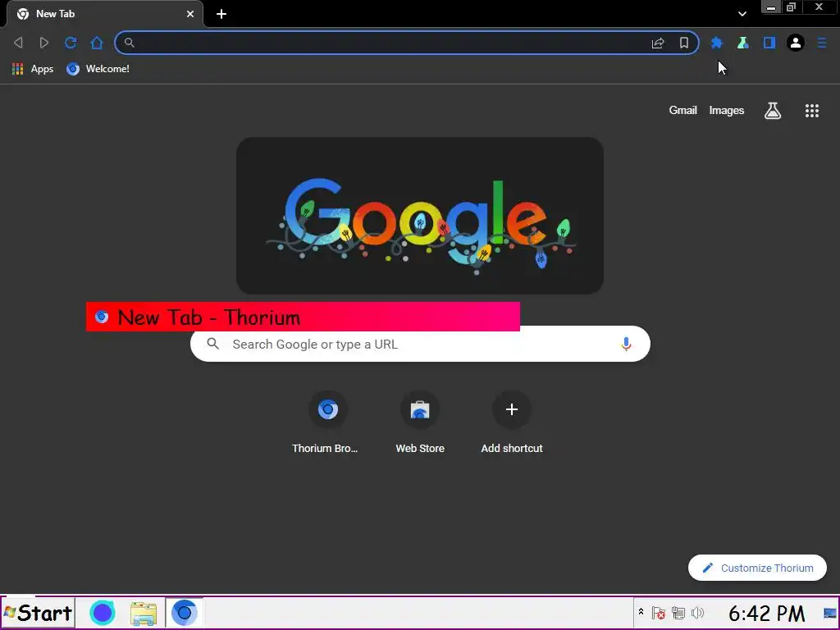Open the network tray icon
The height and width of the screenshot is (630, 840).
[x=678, y=613]
